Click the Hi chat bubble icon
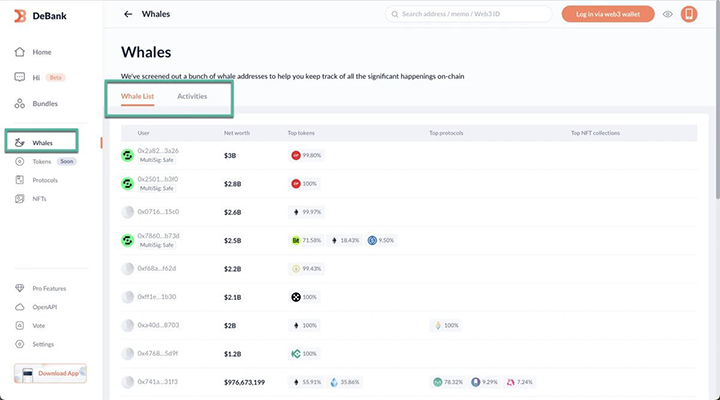Screen dimensions: 720x400 pos(19,77)
